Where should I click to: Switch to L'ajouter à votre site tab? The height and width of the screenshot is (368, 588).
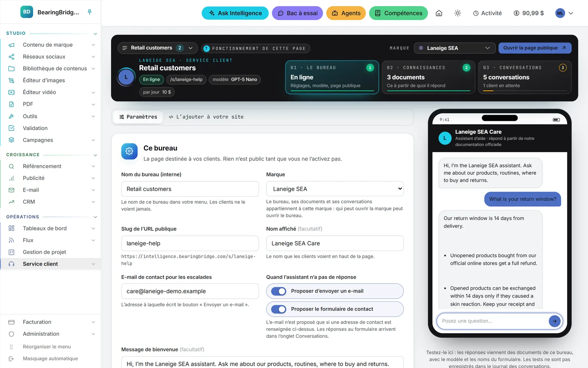(206, 117)
